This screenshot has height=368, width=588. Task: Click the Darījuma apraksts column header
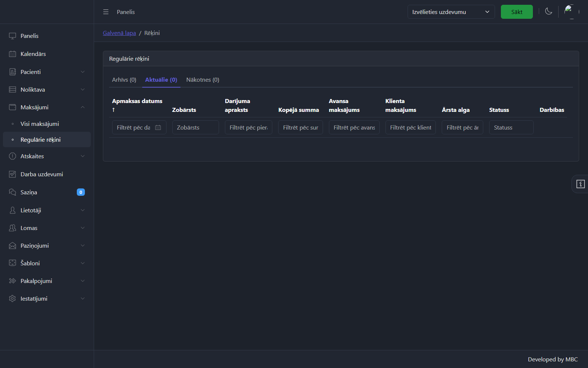(x=237, y=105)
